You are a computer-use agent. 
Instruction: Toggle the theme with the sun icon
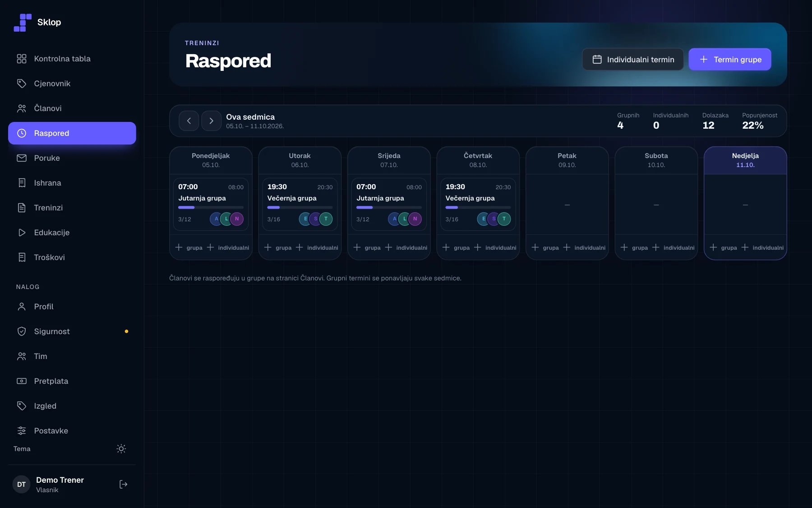point(121,449)
